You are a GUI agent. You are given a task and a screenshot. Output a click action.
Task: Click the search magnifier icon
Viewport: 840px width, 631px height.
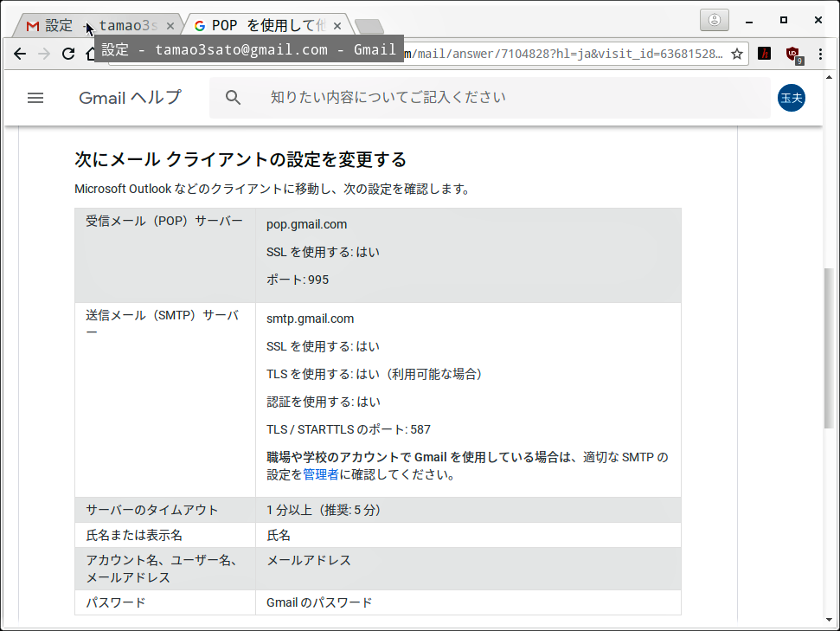(233, 98)
